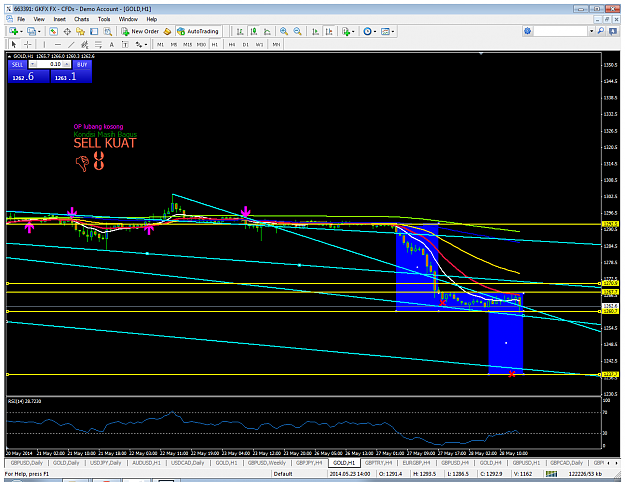Open the Insert menu
The height and width of the screenshot is (482, 625).
pyautogui.click(x=60, y=19)
